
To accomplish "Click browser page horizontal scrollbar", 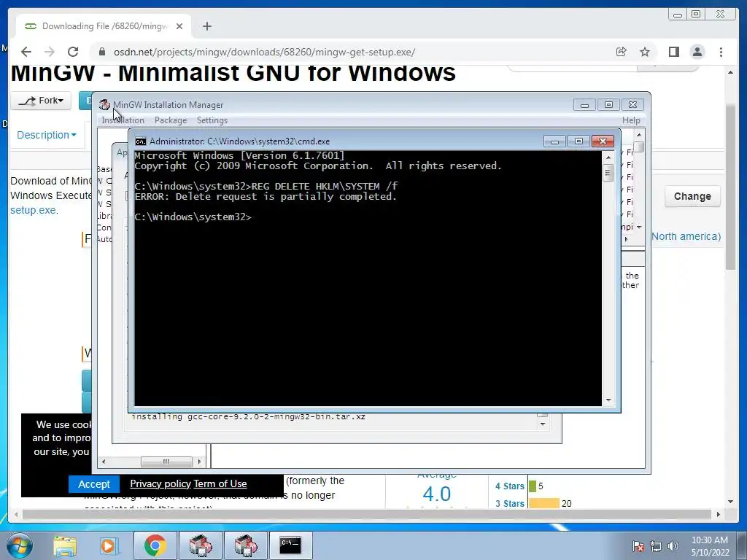I will point(365,514).
